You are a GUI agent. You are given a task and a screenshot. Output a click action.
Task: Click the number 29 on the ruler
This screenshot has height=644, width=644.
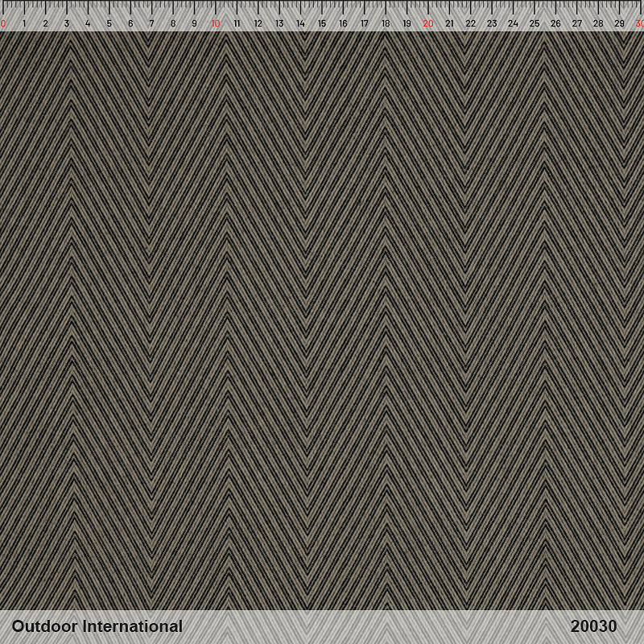coord(619,24)
